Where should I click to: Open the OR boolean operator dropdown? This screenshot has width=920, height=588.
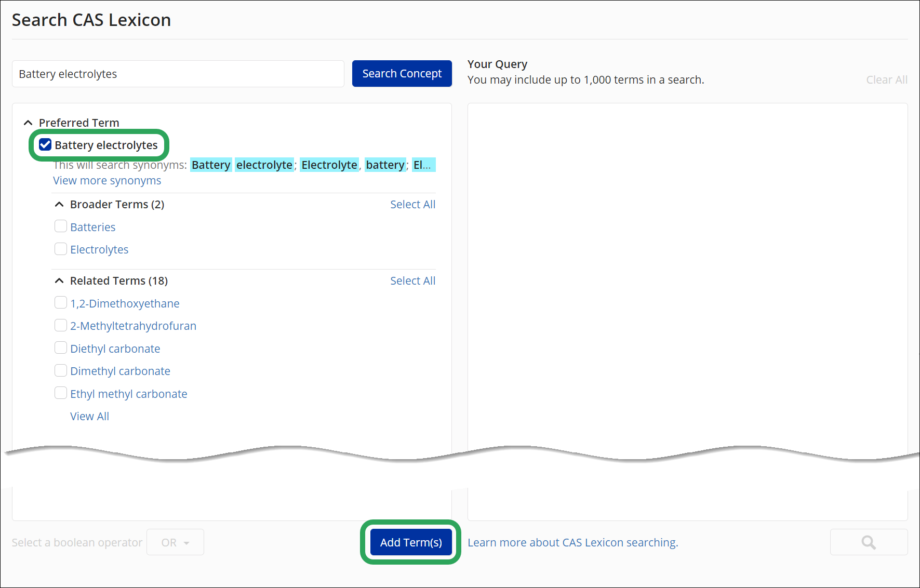(175, 542)
